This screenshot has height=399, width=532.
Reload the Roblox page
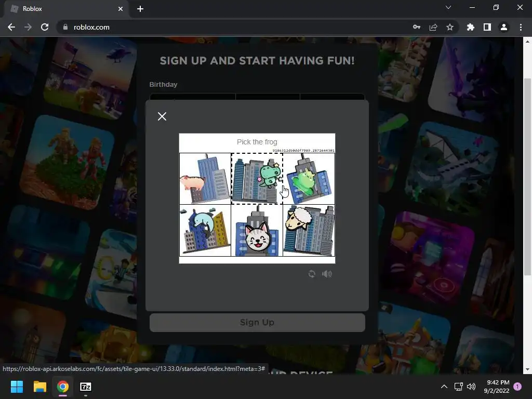click(x=45, y=27)
